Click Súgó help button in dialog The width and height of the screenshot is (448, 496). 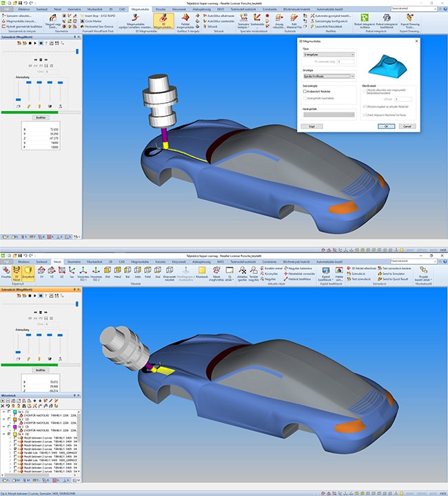[312, 126]
